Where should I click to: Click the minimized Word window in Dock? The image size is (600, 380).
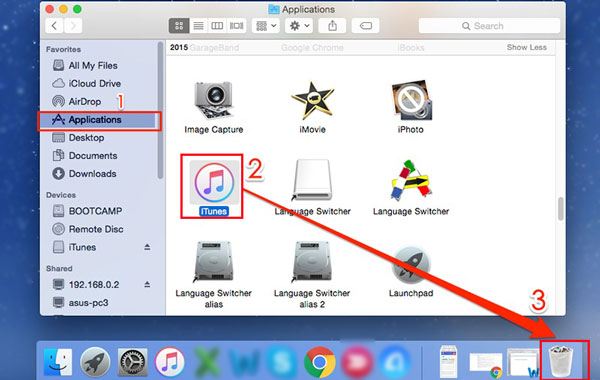(x=523, y=363)
